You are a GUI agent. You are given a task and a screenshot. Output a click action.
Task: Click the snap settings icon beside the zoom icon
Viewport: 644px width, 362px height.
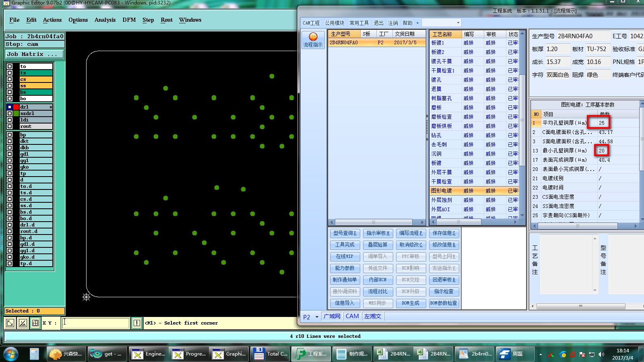tap(23, 323)
